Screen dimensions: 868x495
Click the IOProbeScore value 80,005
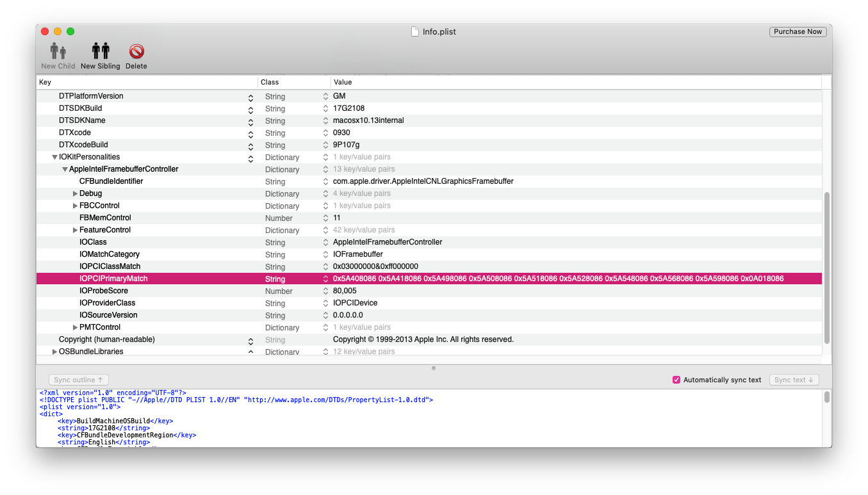coord(345,291)
